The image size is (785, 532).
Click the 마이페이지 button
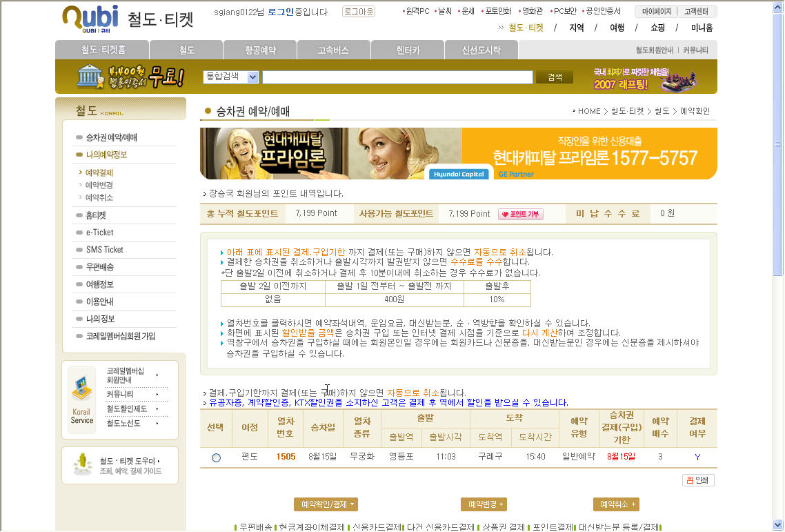click(656, 11)
